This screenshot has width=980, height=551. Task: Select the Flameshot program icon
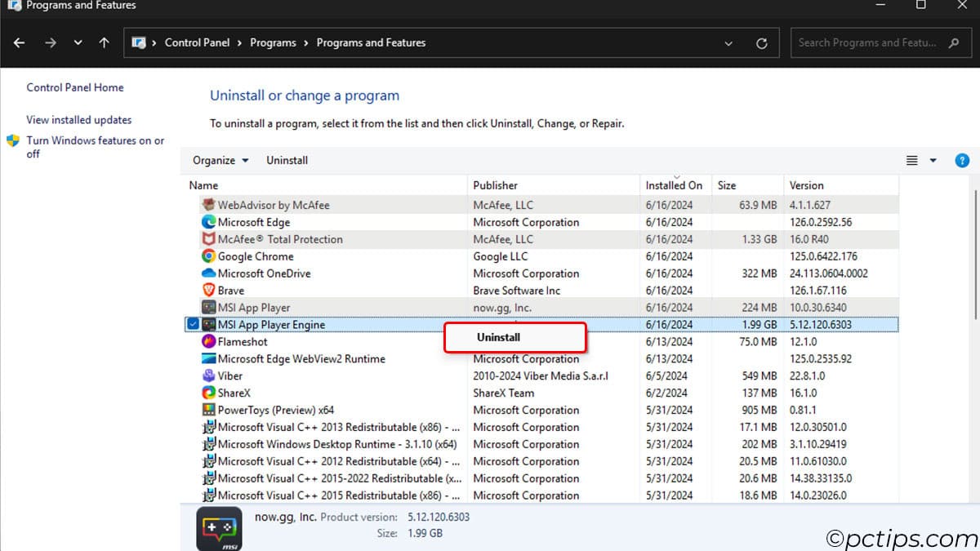click(207, 341)
